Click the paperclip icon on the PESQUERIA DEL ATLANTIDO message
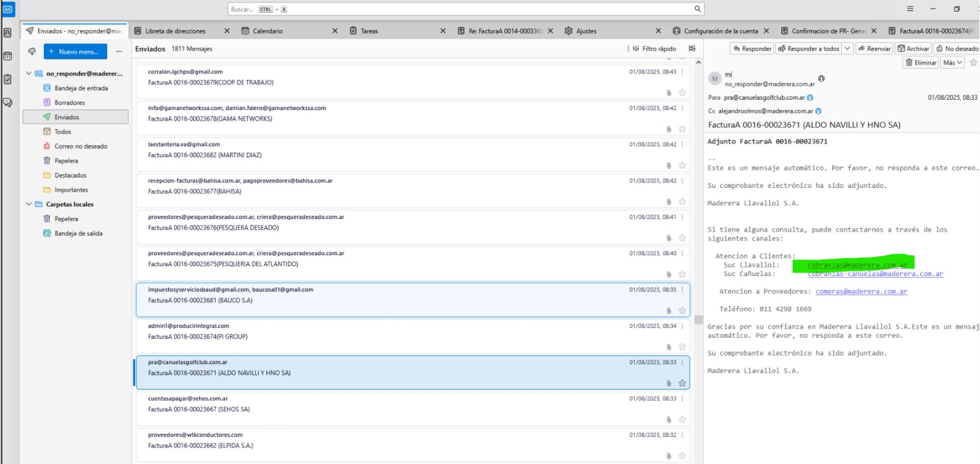This screenshot has height=464, width=980. click(x=669, y=274)
